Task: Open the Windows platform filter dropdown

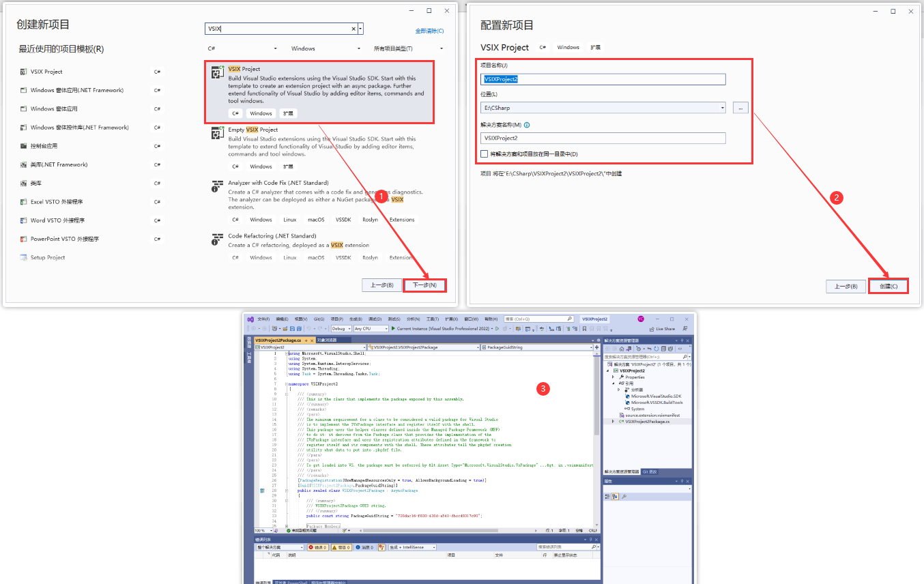Action: tap(326, 49)
